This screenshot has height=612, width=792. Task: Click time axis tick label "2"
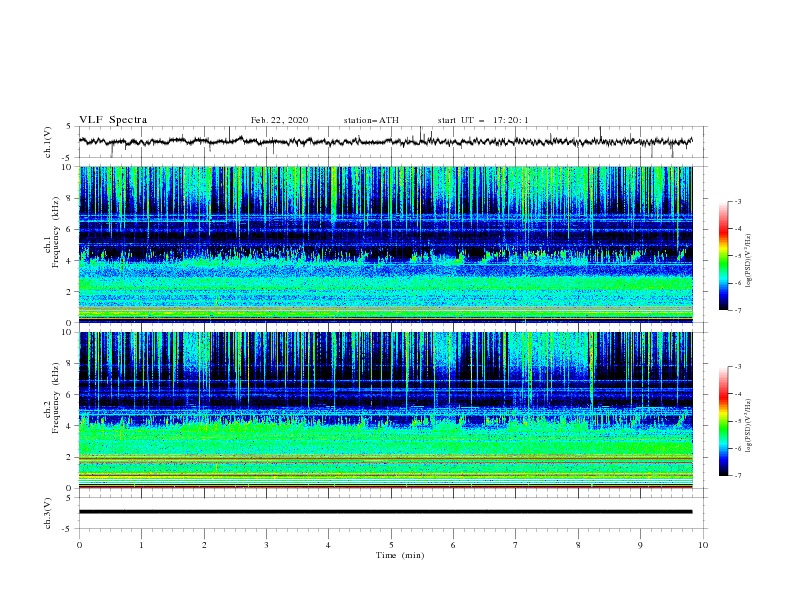tap(204, 545)
